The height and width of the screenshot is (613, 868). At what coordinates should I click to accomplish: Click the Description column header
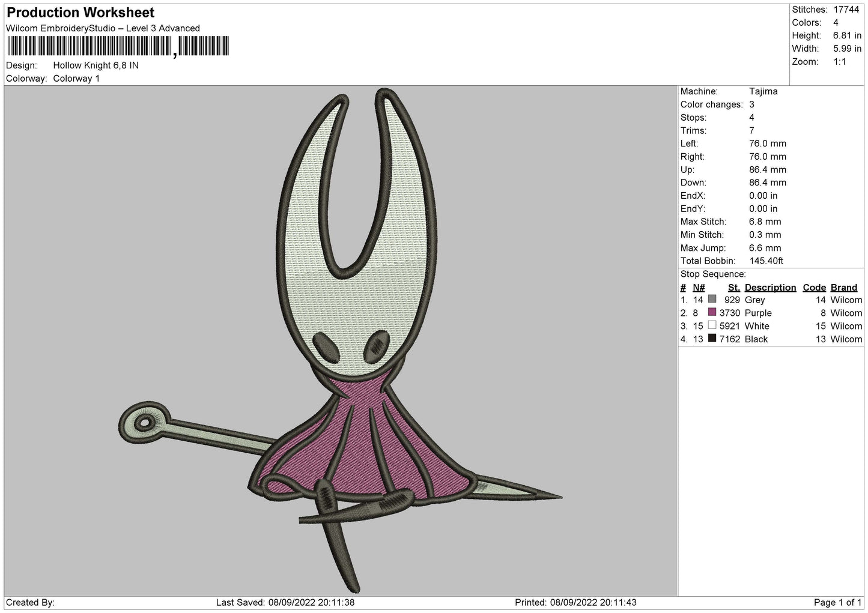point(770,288)
